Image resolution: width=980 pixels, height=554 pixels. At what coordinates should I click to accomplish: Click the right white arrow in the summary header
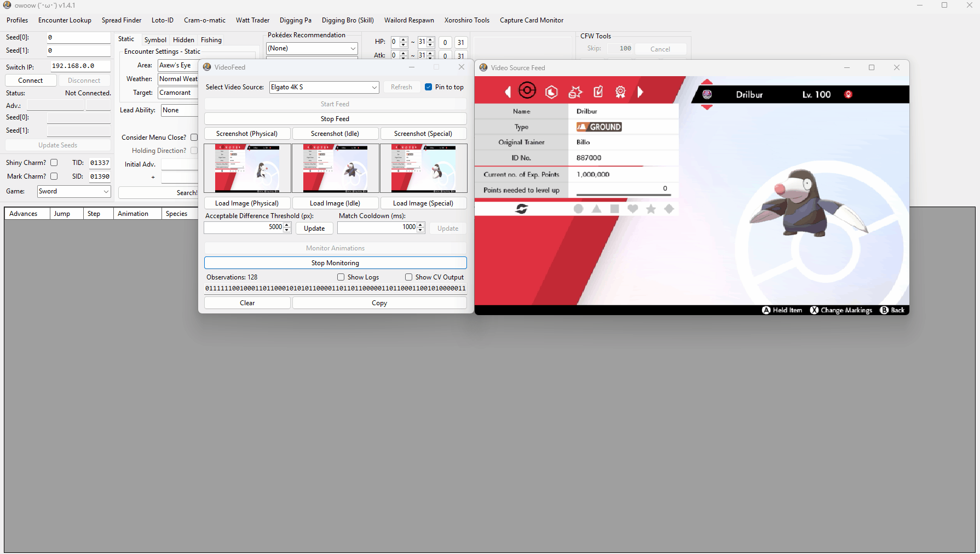click(640, 92)
